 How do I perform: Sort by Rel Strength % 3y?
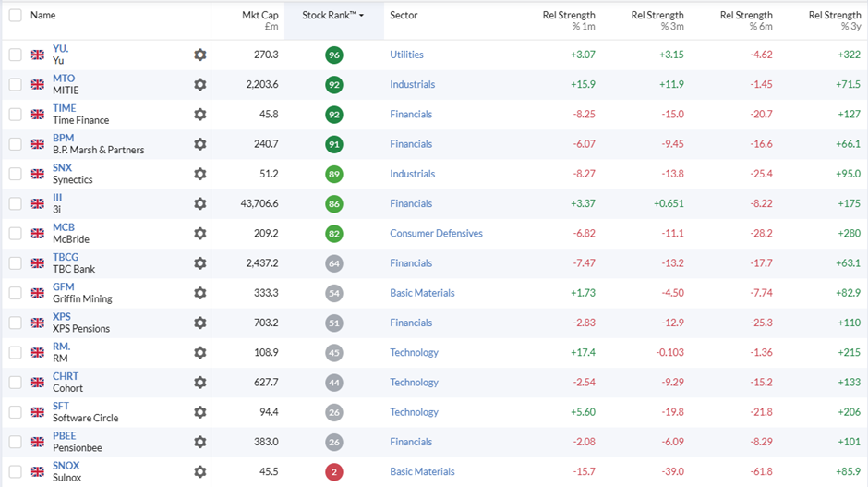pyautogui.click(x=834, y=20)
